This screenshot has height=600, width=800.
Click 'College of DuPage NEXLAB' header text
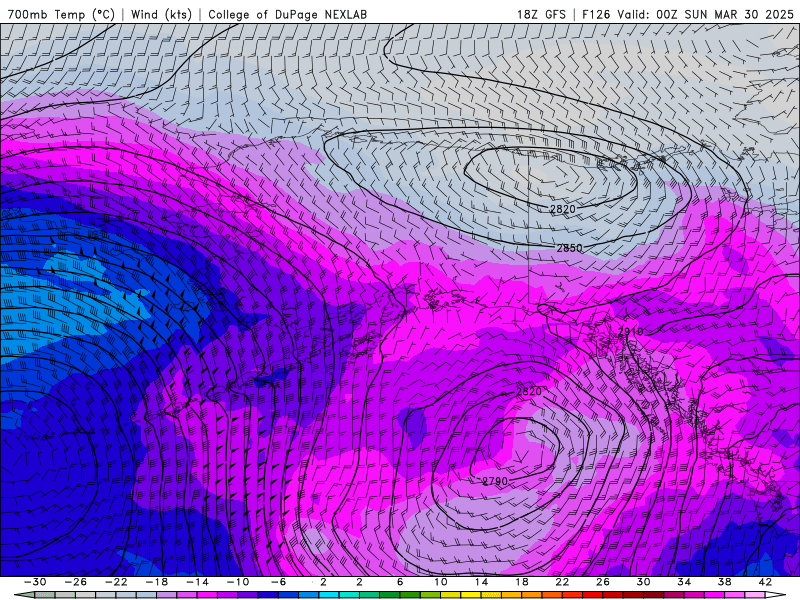pyautogui.click(x=287, y=14)
